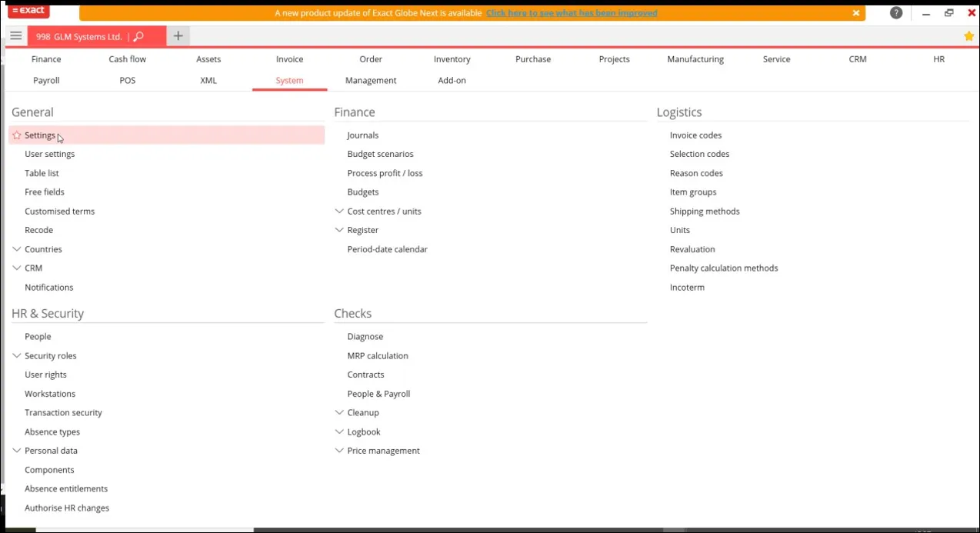Expand the Price management section
980x533 pixels.
point(339,450)
